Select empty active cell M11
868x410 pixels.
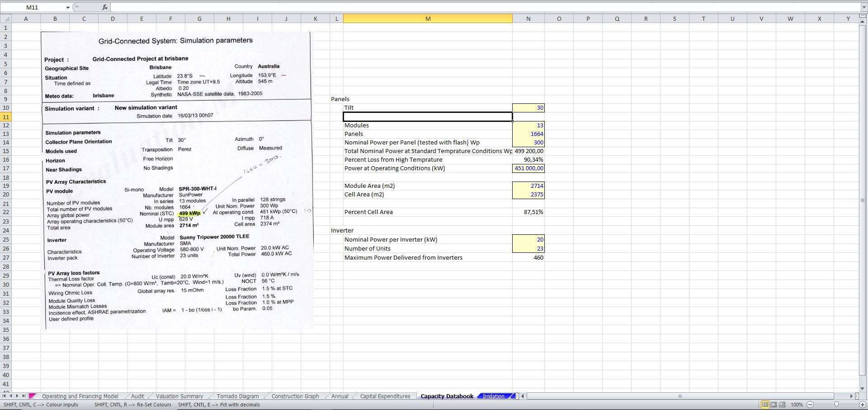click(x=428, y=116)
